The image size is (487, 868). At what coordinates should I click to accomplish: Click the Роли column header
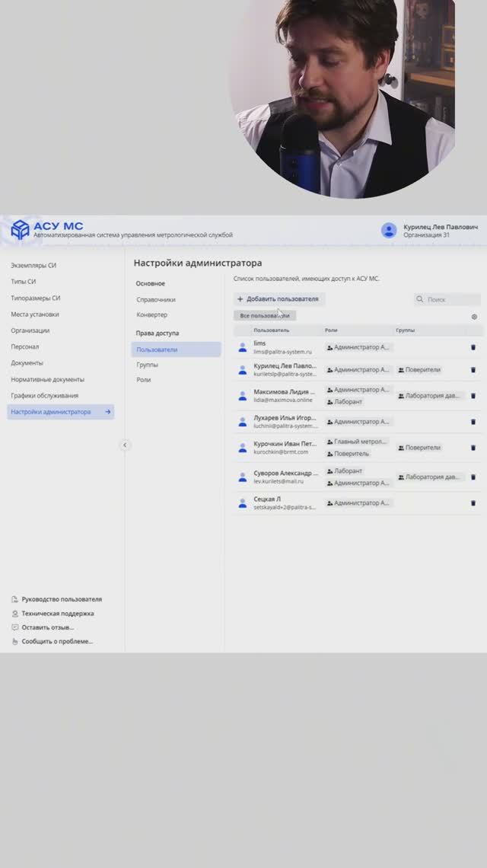click(x=331, y=330)
